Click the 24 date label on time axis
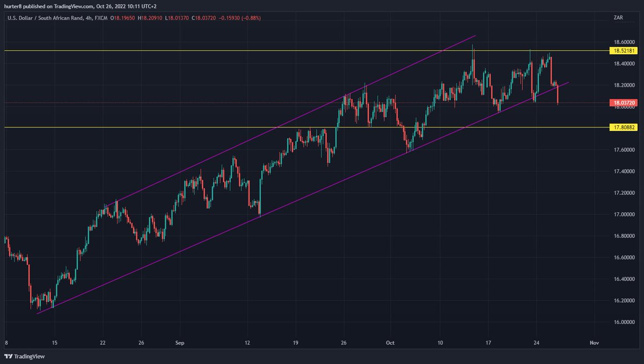644x364 pixels. coord(537,343)
